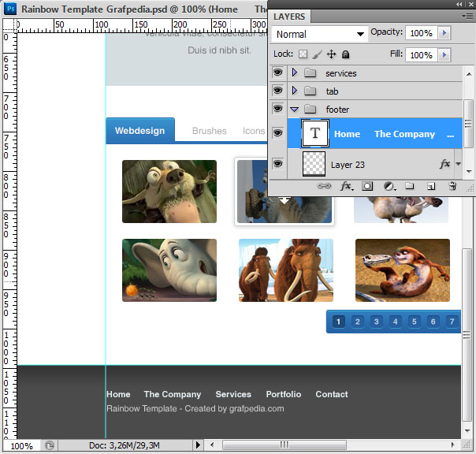Select the Webdesign tab in canvas
This screenshot has width=476, height=454.
pos(140,131)
